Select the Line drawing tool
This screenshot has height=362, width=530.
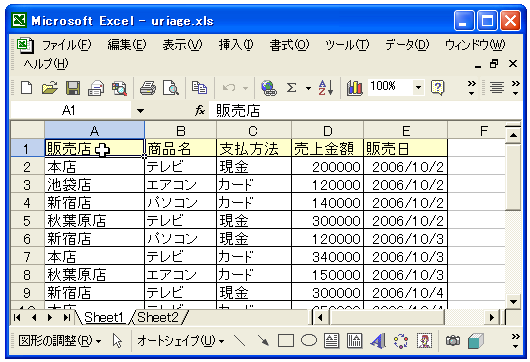pos(240,341)
